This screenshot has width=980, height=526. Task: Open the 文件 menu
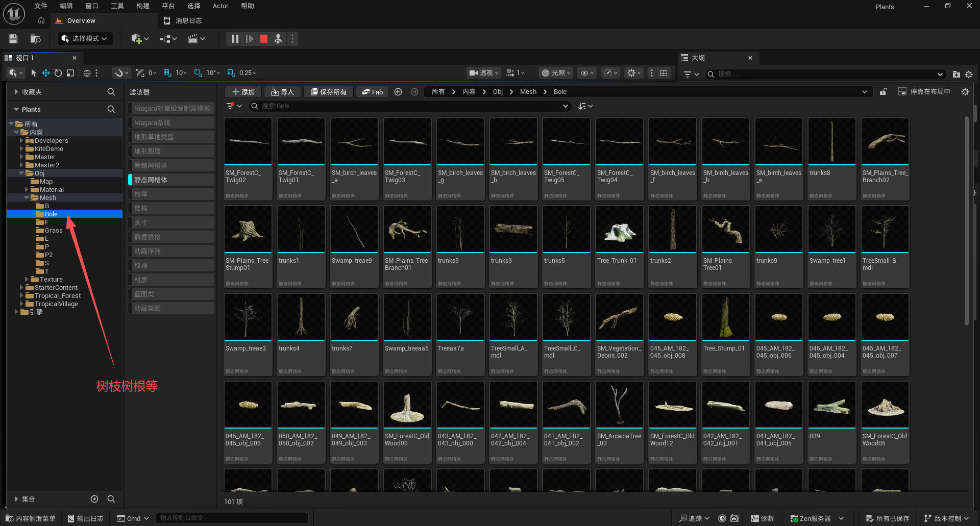[x=41, y=6]
